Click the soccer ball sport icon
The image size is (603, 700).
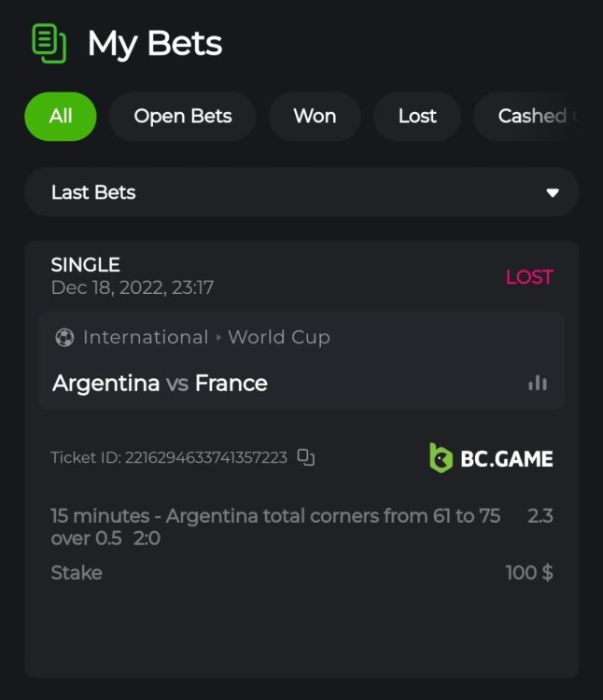pyautogui.click(x=63, y=338)
